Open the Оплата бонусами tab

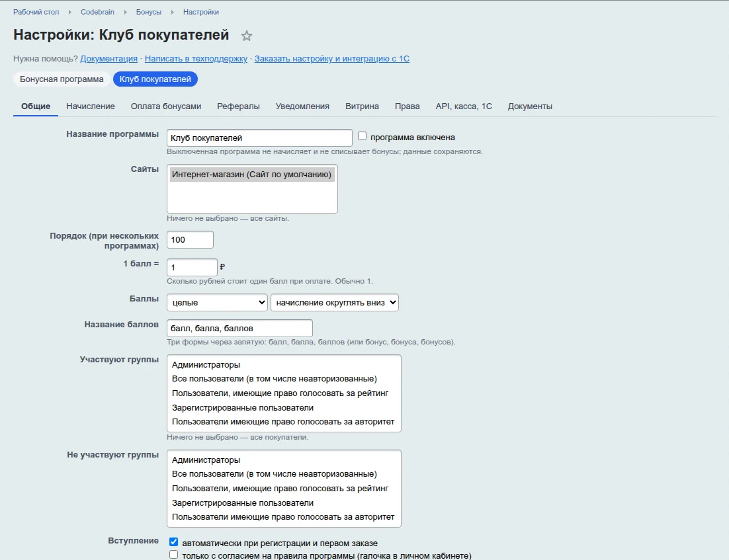pyautogui.click(x=166, y=106)
